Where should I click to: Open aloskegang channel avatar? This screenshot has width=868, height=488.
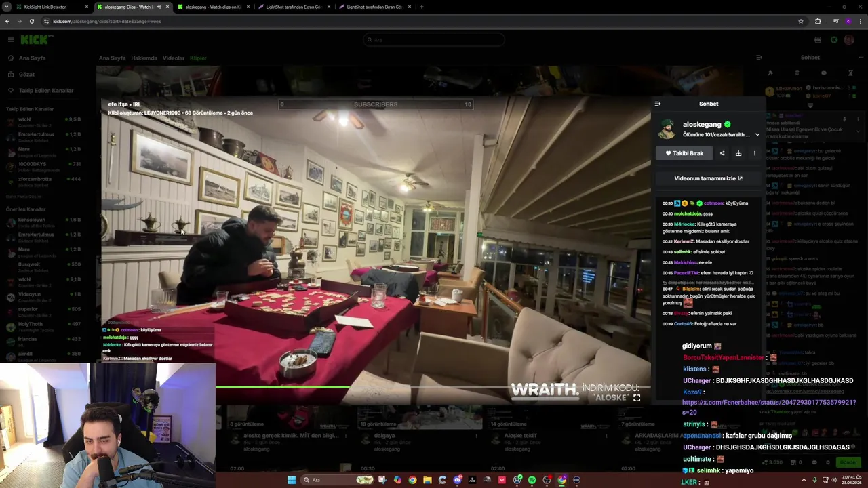tap(667, 128)
